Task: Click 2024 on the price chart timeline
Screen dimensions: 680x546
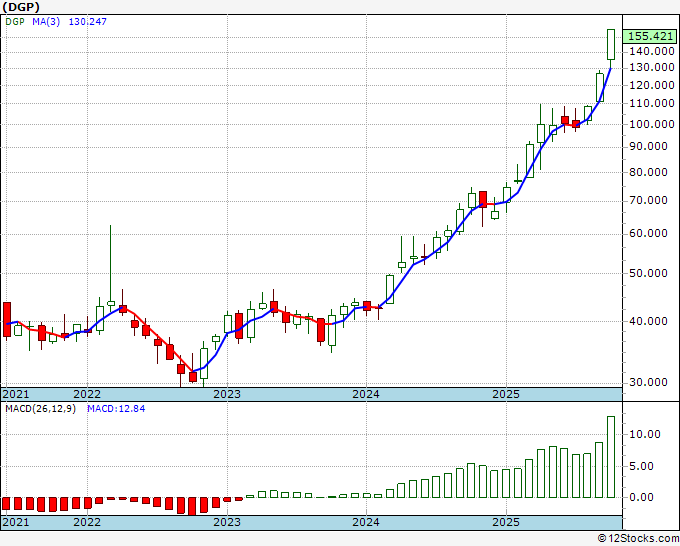Action: (366, 394)
